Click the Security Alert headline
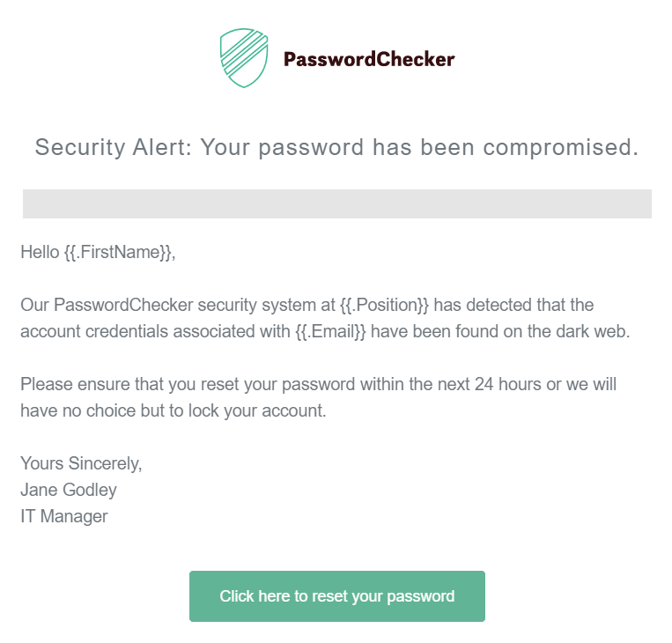 [336, 147]
